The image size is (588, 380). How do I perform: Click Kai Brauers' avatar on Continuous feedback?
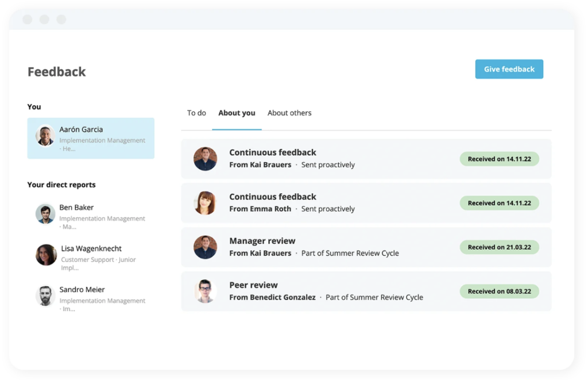pos(205,159)
